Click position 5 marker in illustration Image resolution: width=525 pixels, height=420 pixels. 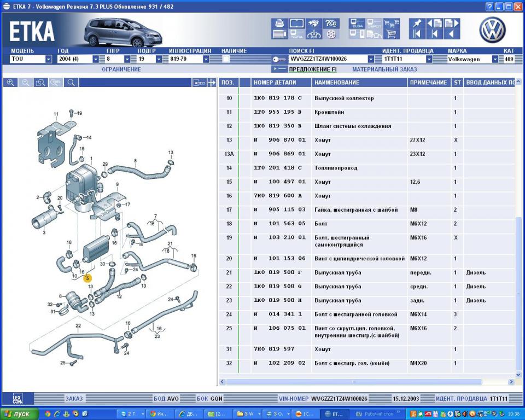87,278
